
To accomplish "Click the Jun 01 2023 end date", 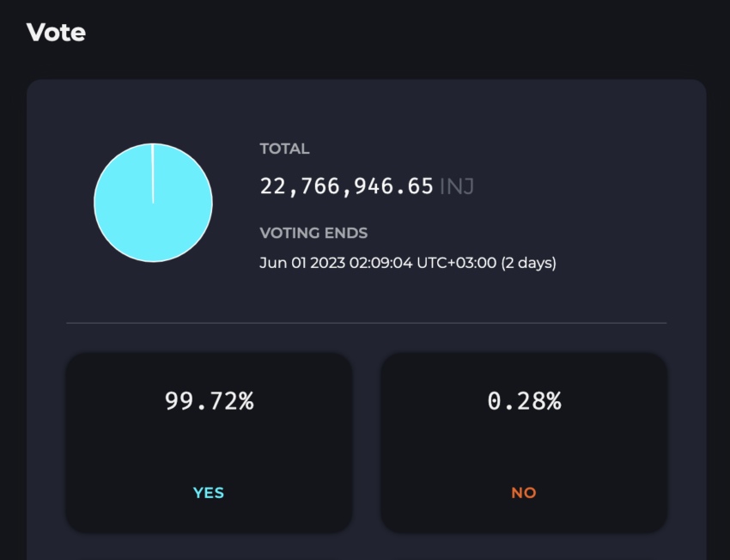I will coord(302,263).
